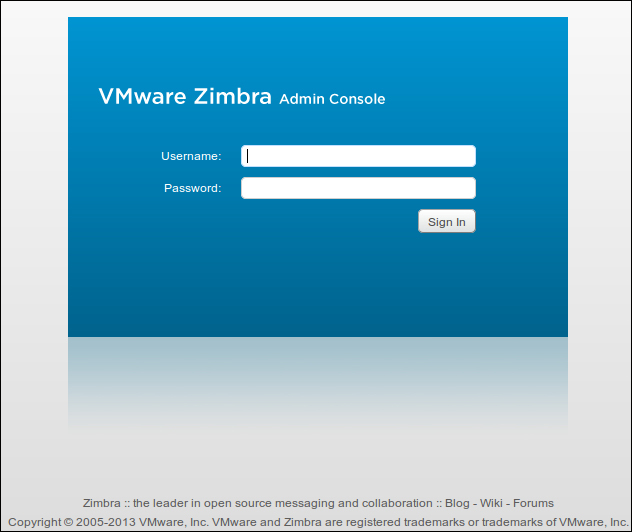The image size is (632, 532).
Task: Visit the Forums link in footer
Action: tap(533, 503)
